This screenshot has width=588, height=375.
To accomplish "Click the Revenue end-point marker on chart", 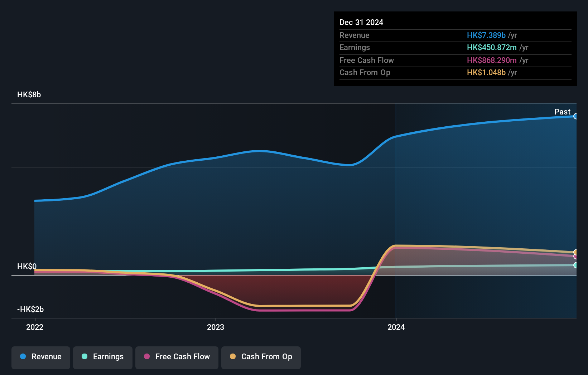I will click(x=575, y=116).
